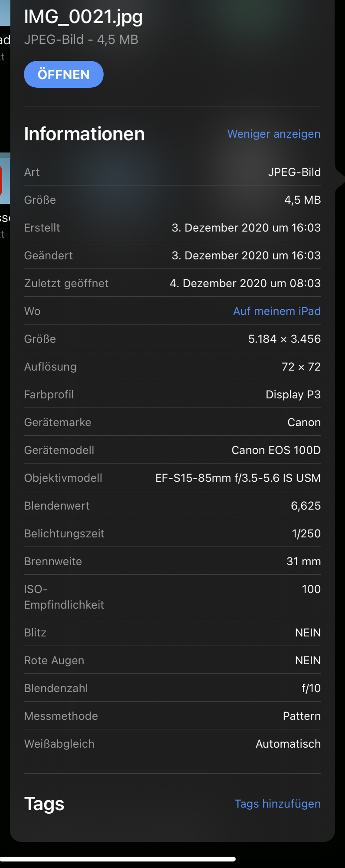Tap the ÖFFNEN button
Viewport: 345px width, 868px height.
(x=63, y=74)
